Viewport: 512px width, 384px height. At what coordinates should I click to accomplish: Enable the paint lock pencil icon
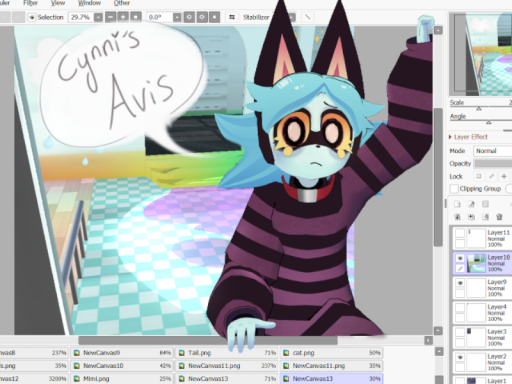491,176
